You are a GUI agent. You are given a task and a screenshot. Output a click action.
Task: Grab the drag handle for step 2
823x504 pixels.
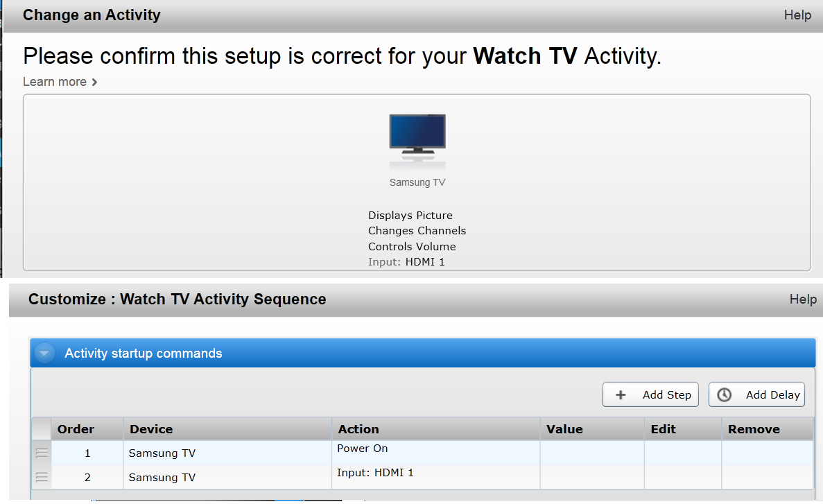coord(42,477)
